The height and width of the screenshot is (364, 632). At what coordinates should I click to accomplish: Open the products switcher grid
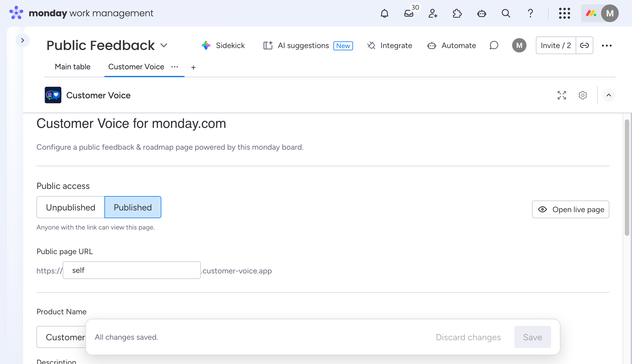[x=564, y=13]
